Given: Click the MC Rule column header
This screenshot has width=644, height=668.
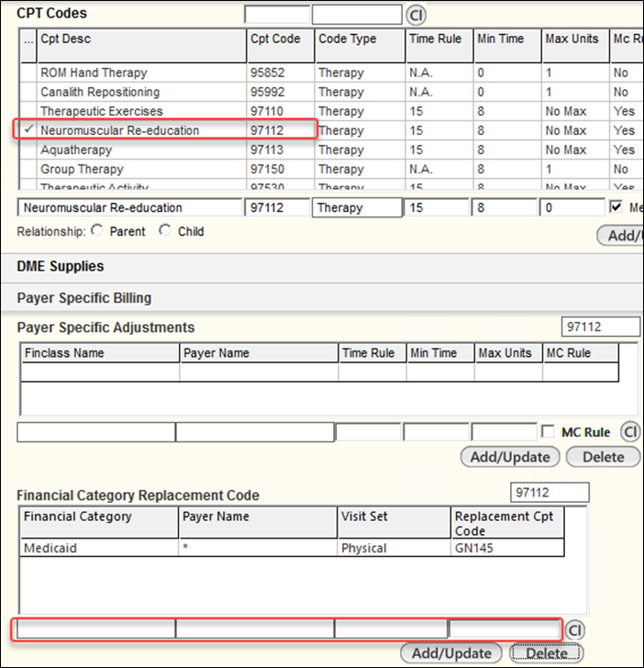Looking at the screenshot, I should [581, 353].
